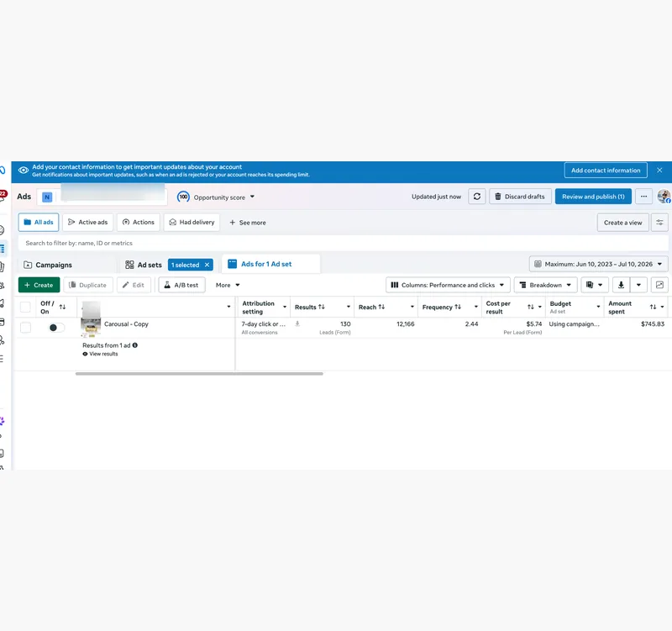Click the Using campaign... budget cell

(575, 324)
